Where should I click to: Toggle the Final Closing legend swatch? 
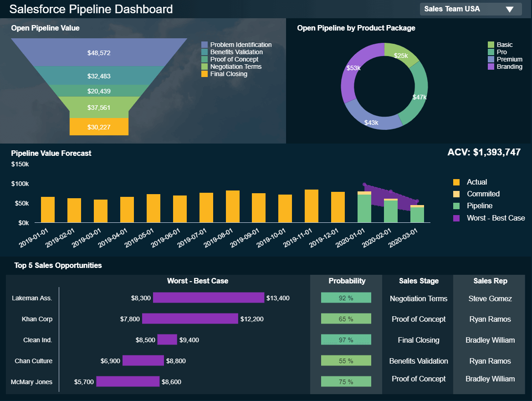(x=205, y=74)
